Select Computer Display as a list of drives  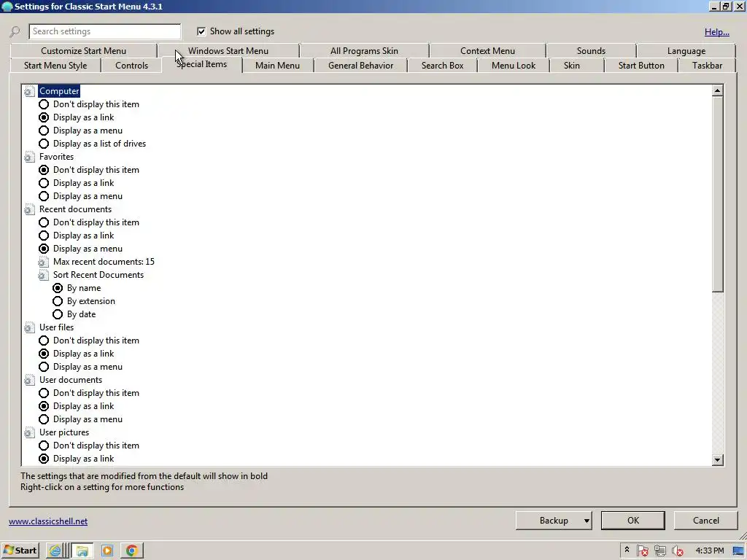point(44,144)
